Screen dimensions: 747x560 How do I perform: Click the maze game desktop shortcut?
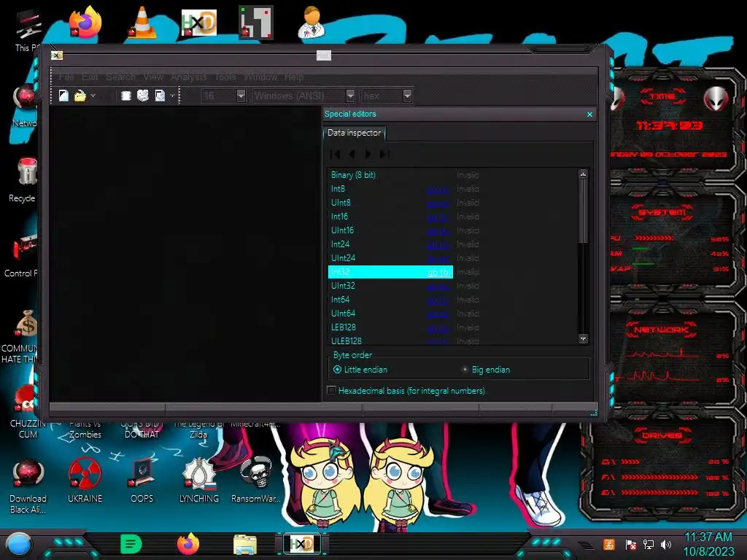click(256, 22)
